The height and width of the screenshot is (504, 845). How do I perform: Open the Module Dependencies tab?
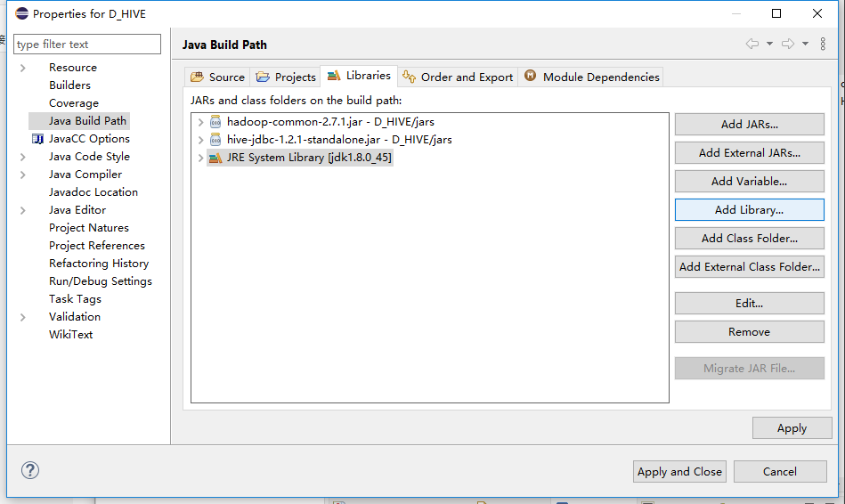591,77
